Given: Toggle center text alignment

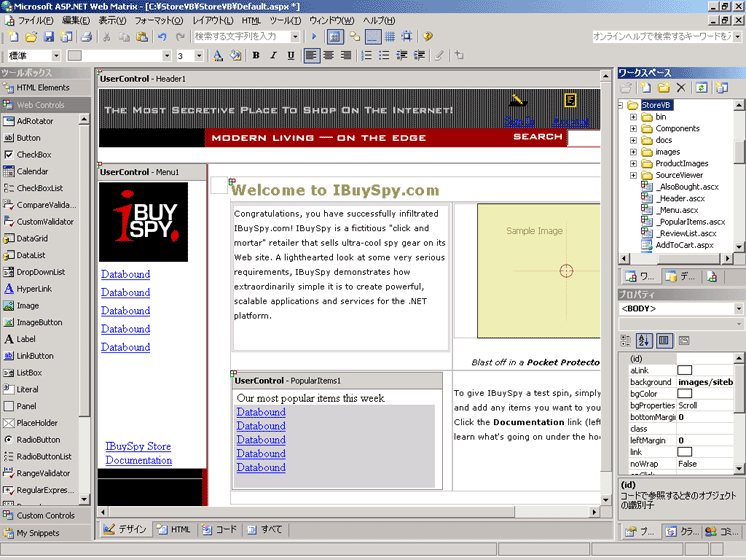Looking at the screenshot, I should [329, 56].
